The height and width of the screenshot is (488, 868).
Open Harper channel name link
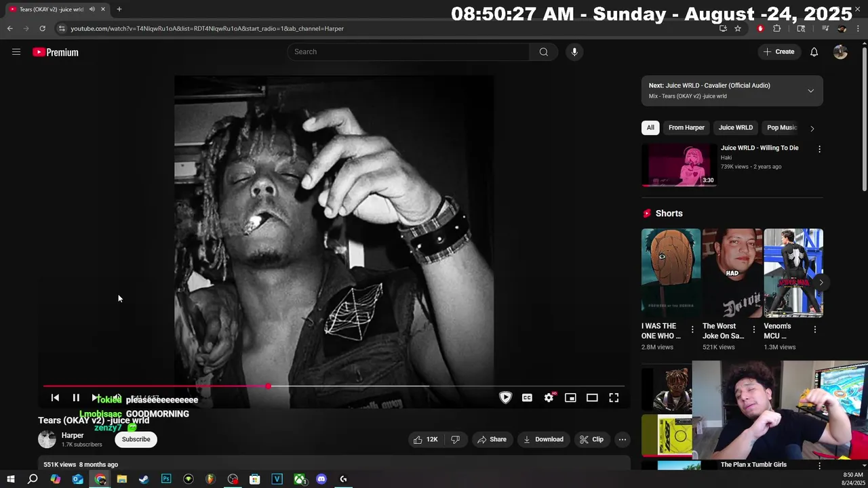73,435
